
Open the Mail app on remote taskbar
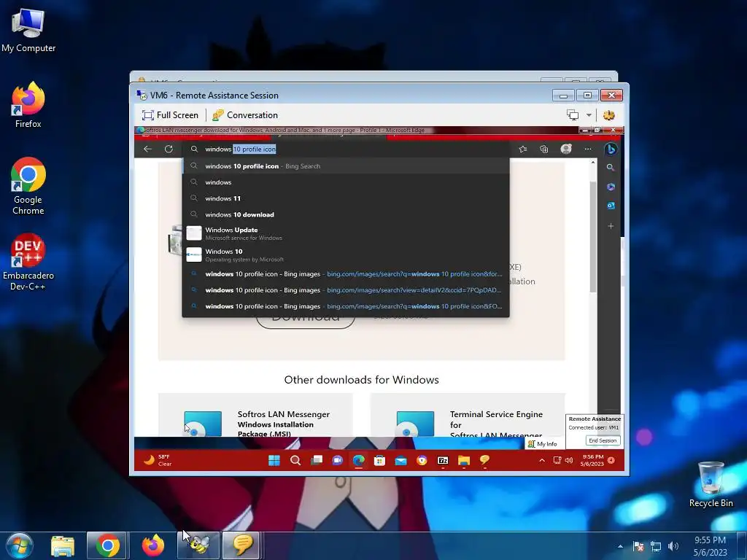(400, 461)
